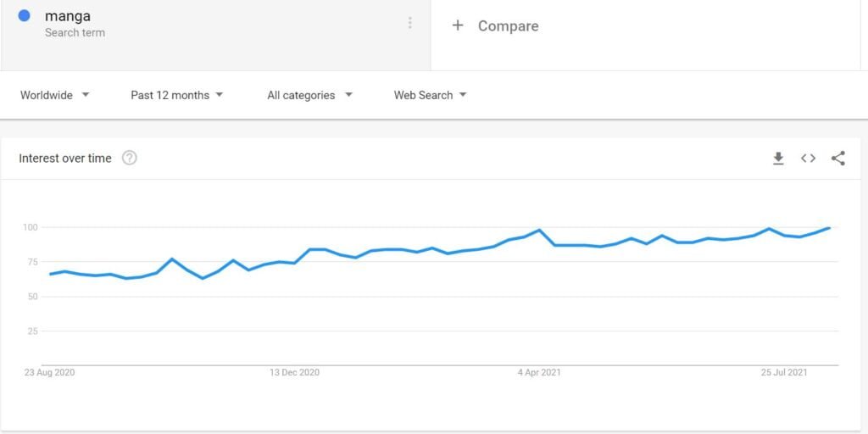Open the Past 12 months dropdown
The height and width of the screenshot is (434, 868).
tap(177, 95)
